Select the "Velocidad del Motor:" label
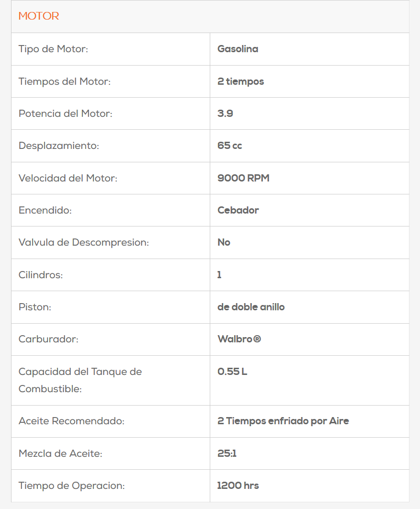The height and width of the screenshot is (509, 420). pyautogui.click(x=68, y=178)
